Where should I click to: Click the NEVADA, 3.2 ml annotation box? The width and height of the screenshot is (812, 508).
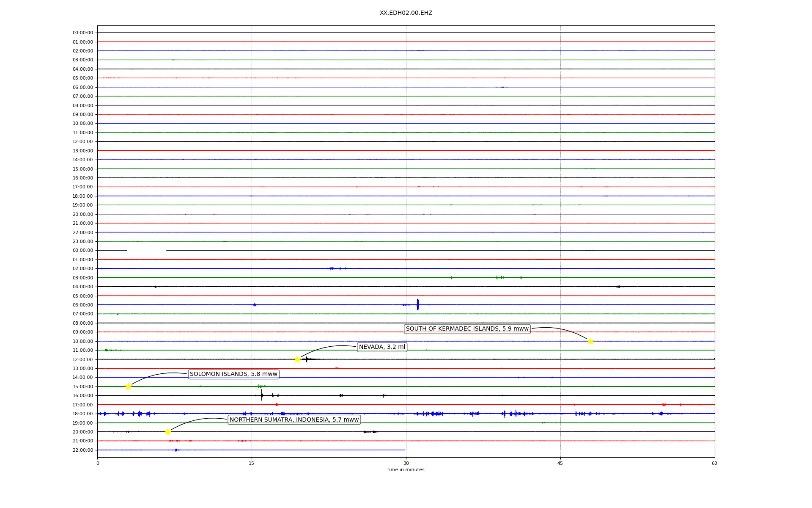(x=382, y=347)
